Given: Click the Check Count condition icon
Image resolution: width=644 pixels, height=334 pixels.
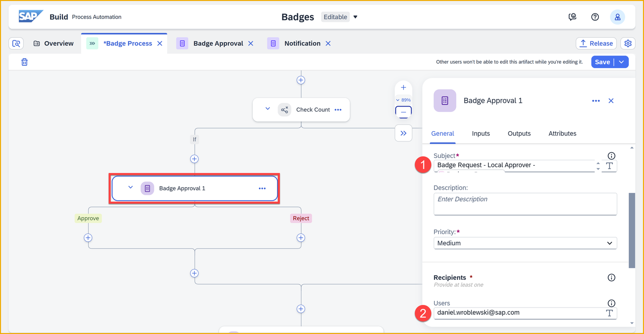Looking at the screenshot, I should click(284, 110).
